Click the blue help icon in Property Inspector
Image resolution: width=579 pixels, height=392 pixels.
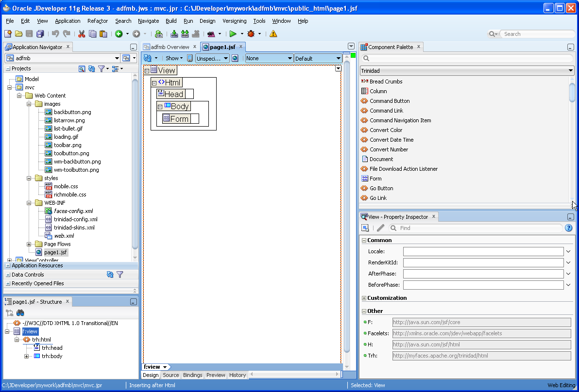569,228
